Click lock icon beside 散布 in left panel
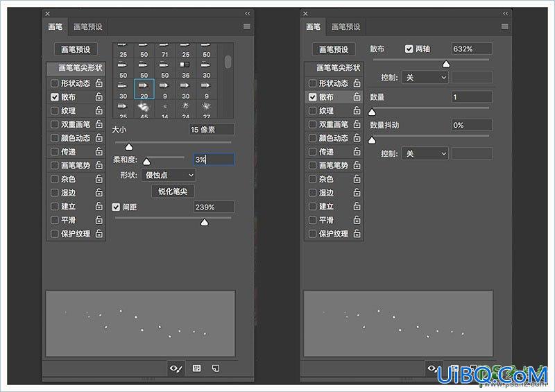Screen dimensions: 555x392 pos(99,96)
